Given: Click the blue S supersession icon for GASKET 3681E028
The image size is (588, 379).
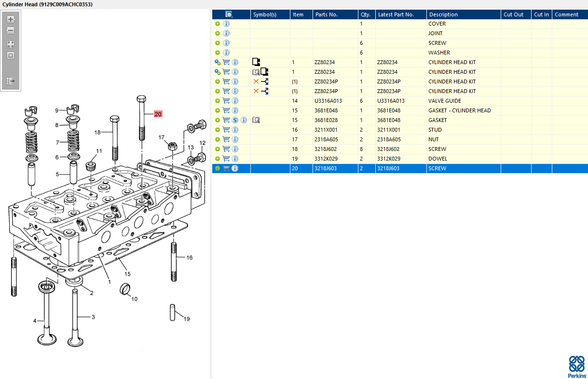Looking at the screenshot, I should point(235,120).
